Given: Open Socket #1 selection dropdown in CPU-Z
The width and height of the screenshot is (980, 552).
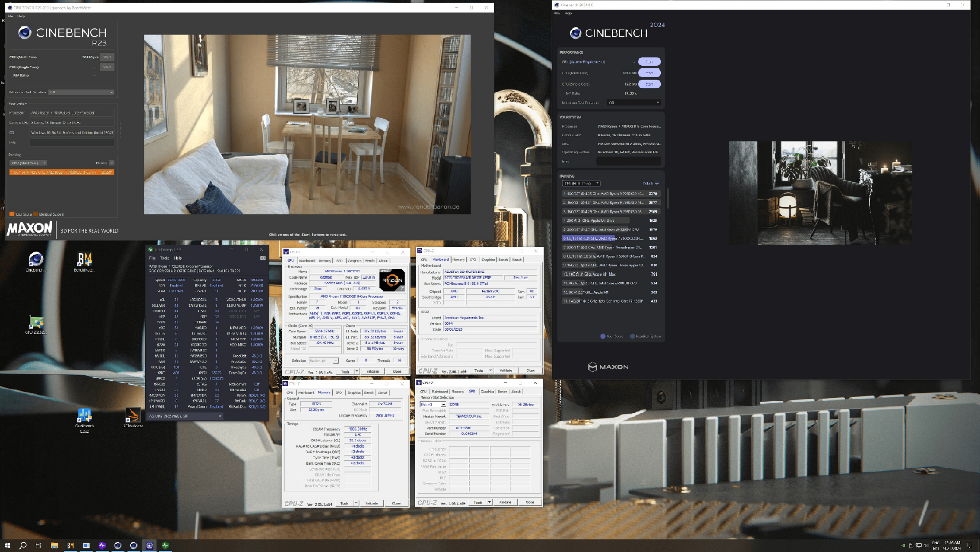Looking at the screenshot, I should (324, 361).
